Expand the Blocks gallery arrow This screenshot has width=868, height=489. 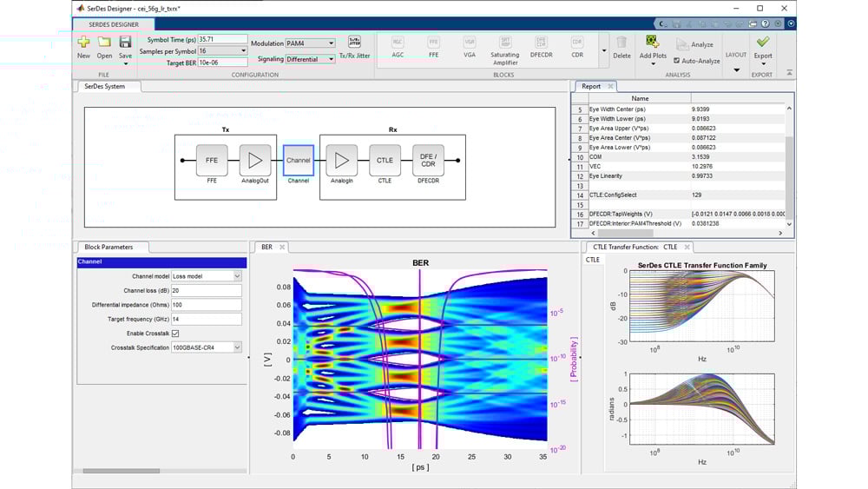(x=604, y=50)
